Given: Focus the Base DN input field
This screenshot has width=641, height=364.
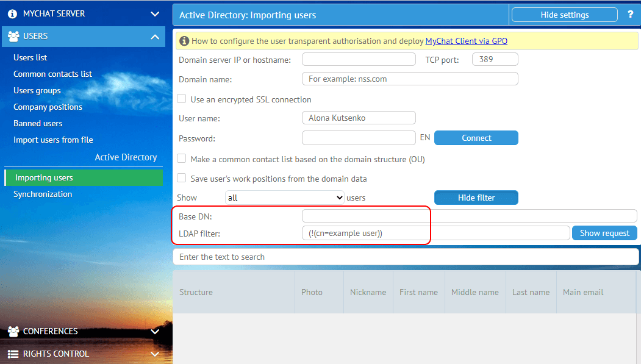Looking at the screenshot, I should tap(469, 216).
